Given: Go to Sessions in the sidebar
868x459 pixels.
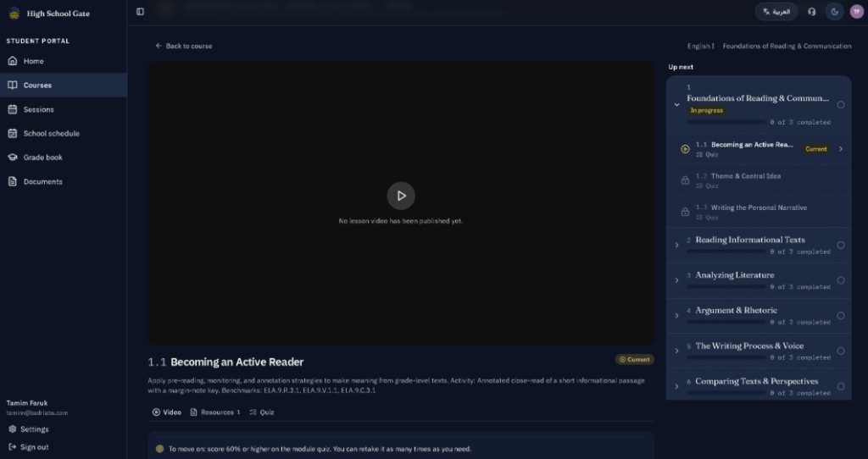Looking at the screenshot, I should [63, 109].
